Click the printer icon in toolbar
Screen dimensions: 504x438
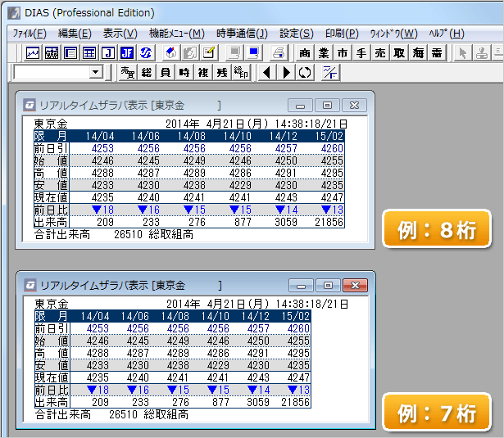click(279, 53)
